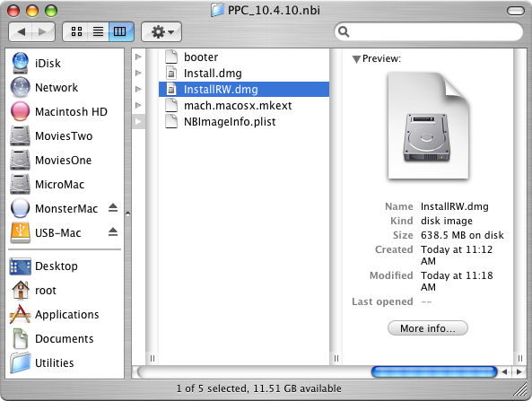Select the Install.dmg file
This screenshot has height=401, width=532.
pos(244,74)
